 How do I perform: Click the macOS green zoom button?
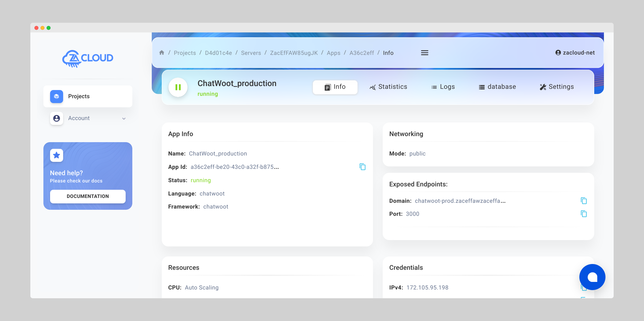(x=49, y=28)
